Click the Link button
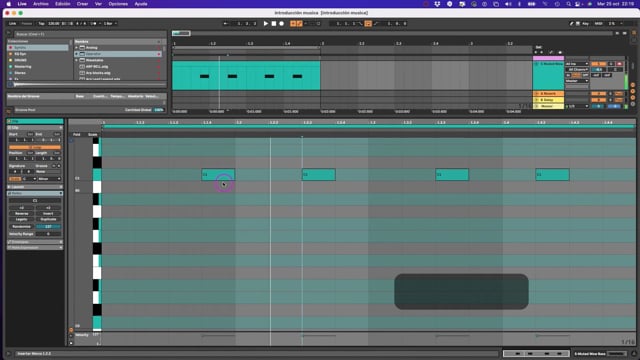Viewport: 640px width, 360px height. pos(13,24)
